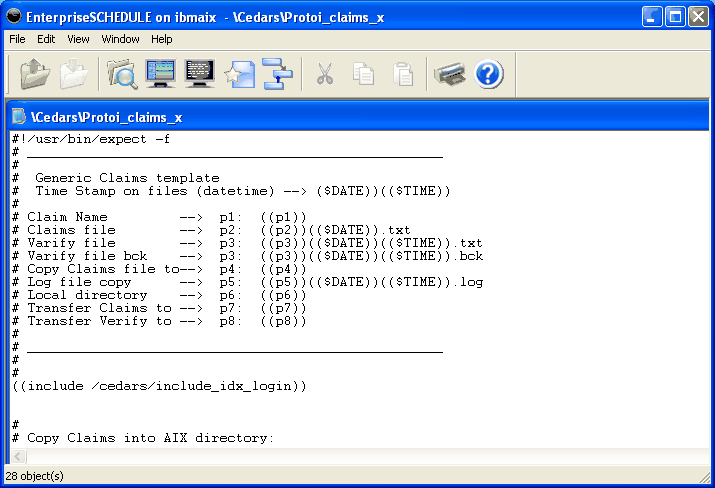This screenshot has height=488, width=715.
Task: Click the star document icon
Action: (x=240, y=74)
